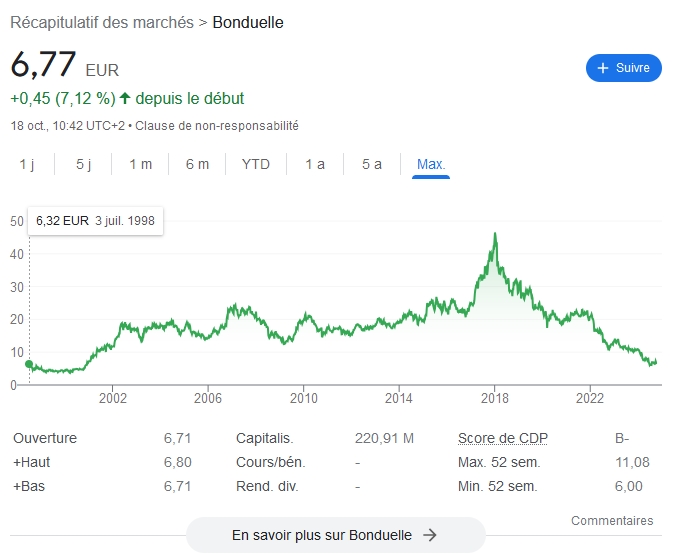Click the plus icon in Suivre button
The width and height of the screenshot is (684, 554).
pyautogui.click(x=603, y=68)
